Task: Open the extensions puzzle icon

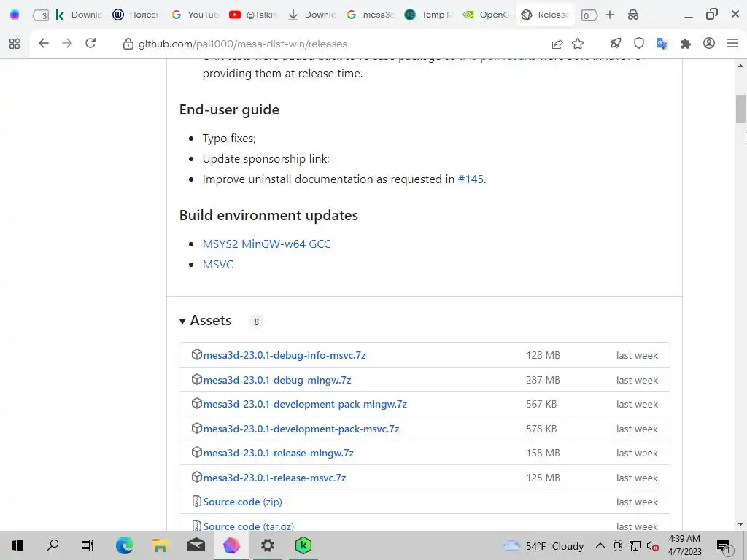Action: pyautogui.click(x=686, y=44)
